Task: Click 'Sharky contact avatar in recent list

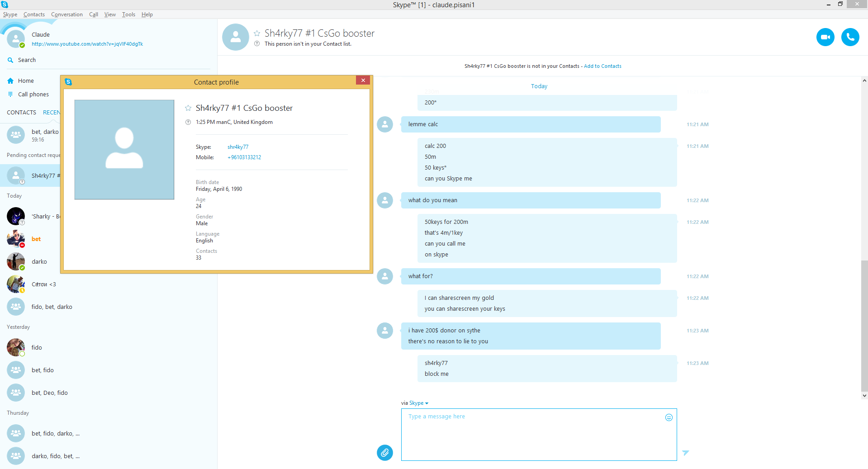Action: coord(16,216)
